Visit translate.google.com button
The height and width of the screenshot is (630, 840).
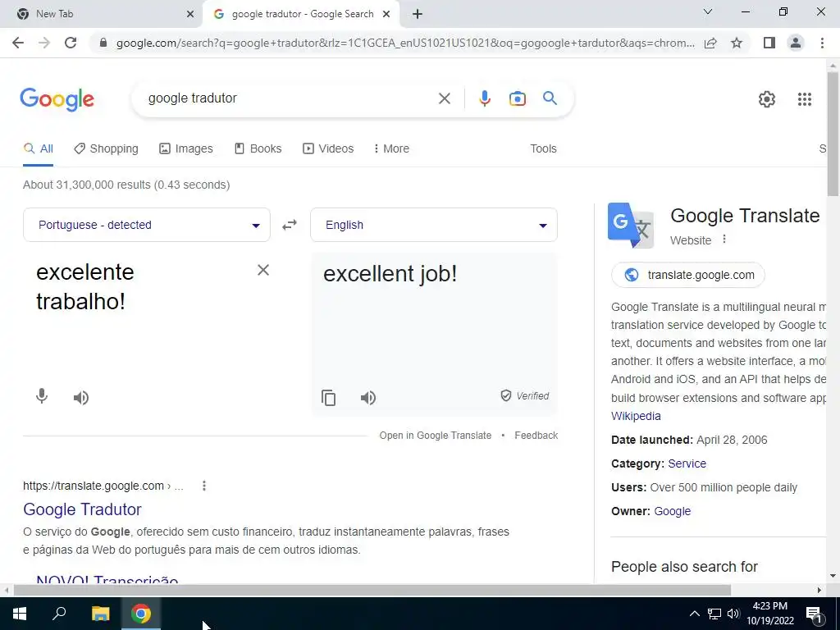(688, 275)
